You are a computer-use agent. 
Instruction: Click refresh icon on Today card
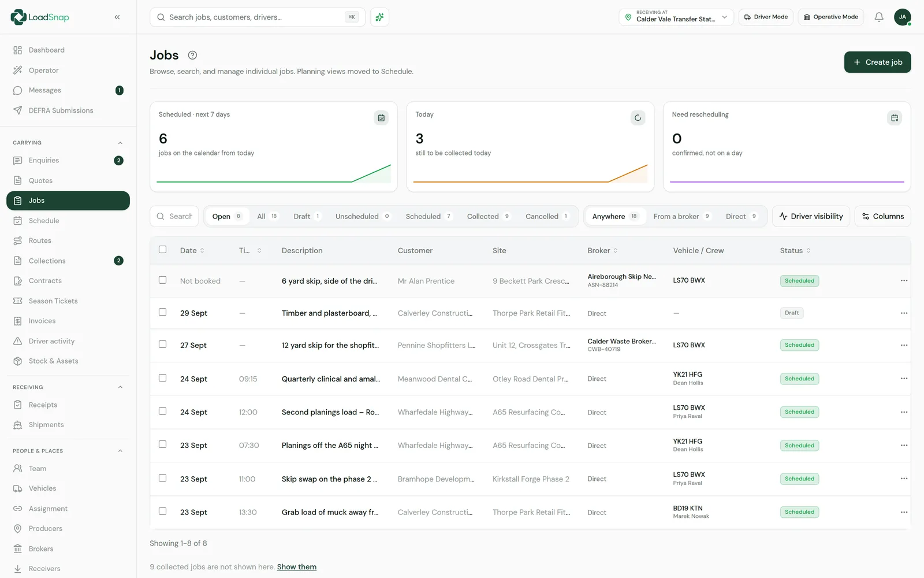tap(638, 118)
